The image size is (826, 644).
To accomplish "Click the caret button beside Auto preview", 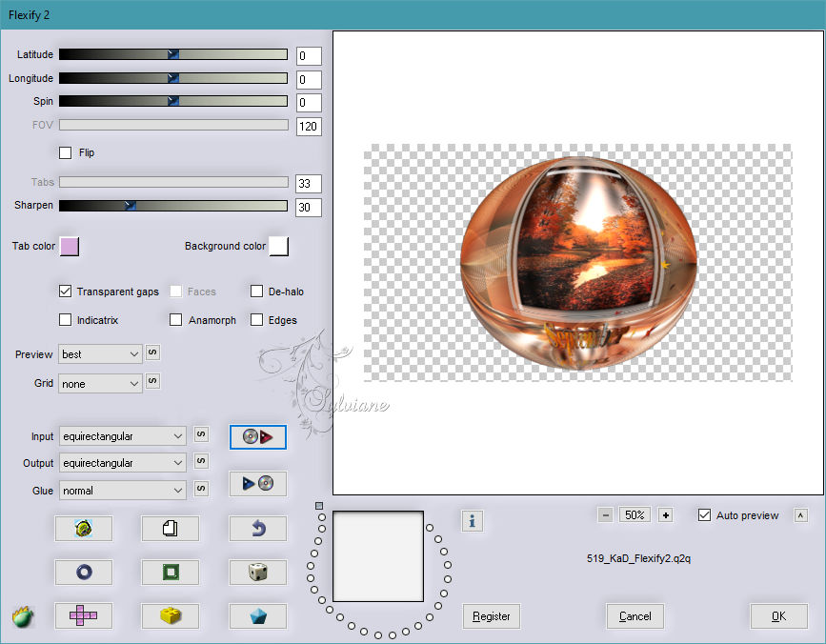I will 800,515.
